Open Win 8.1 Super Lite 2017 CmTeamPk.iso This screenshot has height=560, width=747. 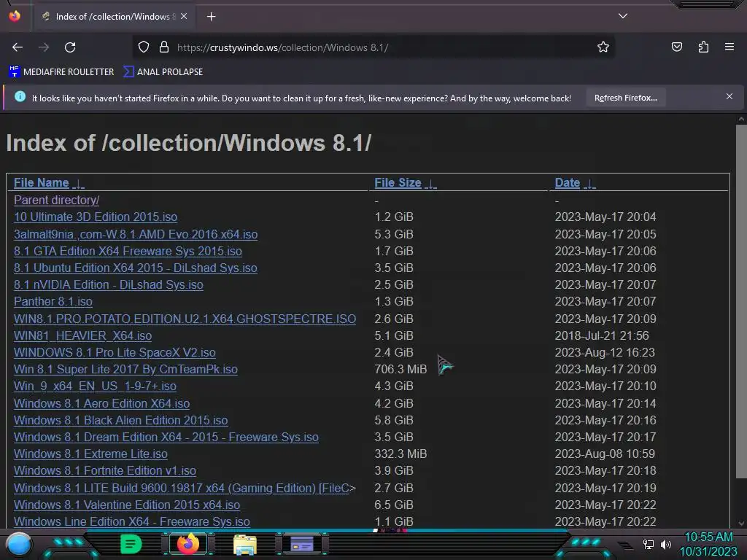click(x=125, y=369)
